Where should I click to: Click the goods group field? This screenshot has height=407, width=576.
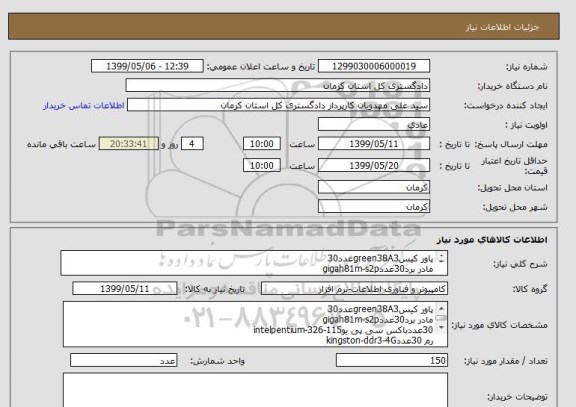[354, 289]
